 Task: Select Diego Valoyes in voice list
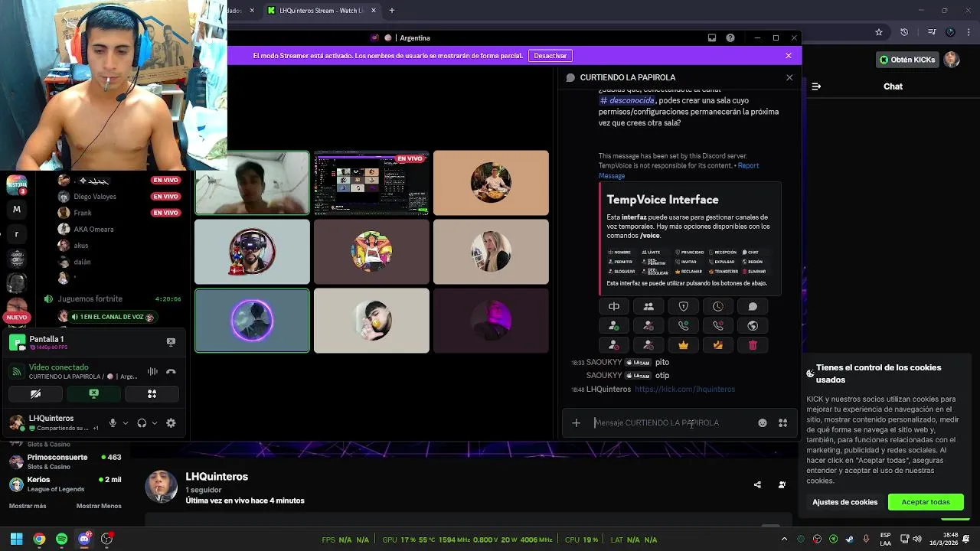pos(95,197)
